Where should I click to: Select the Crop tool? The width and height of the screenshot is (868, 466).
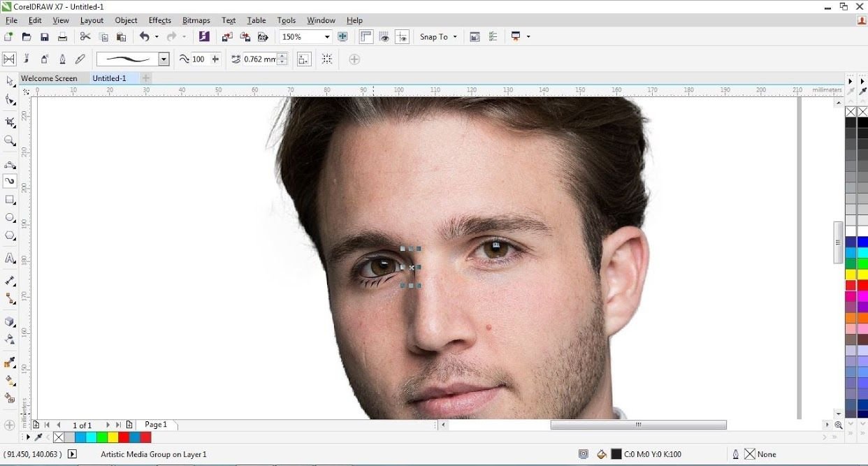click(x=10, y=122)
